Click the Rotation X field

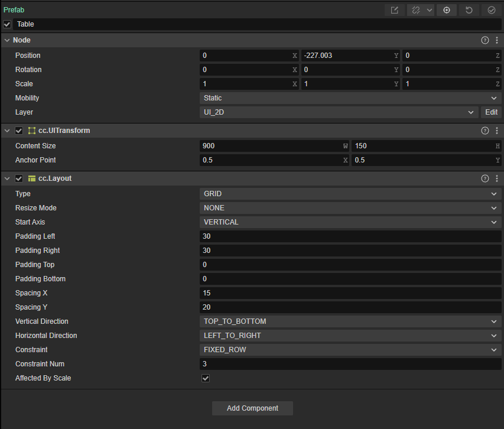tap(249, 70)
